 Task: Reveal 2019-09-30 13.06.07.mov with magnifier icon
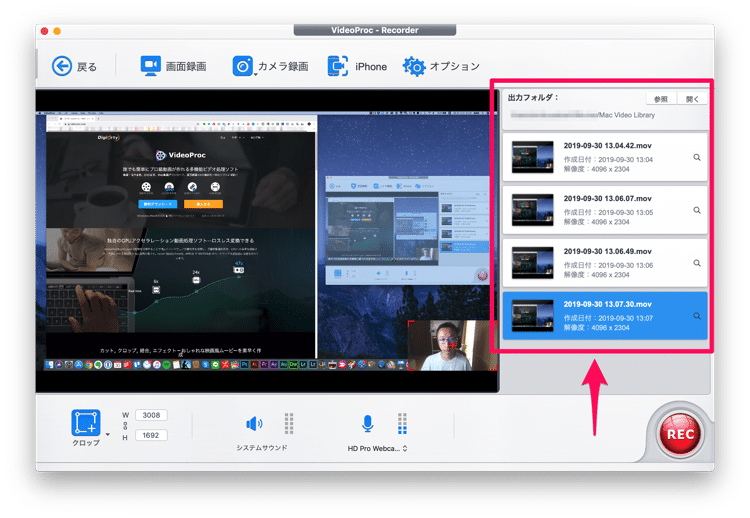click(x=697, y=210)
